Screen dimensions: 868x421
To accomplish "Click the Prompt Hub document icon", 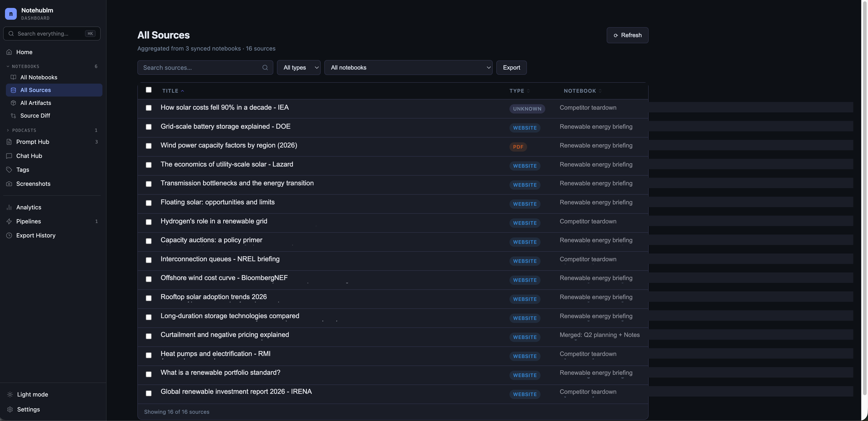I will [x=9, y=142].
